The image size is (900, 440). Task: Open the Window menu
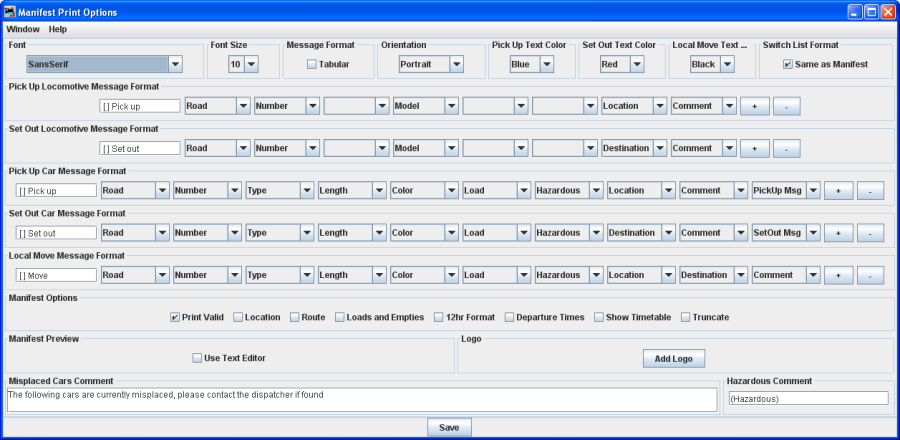coord(23,29)
